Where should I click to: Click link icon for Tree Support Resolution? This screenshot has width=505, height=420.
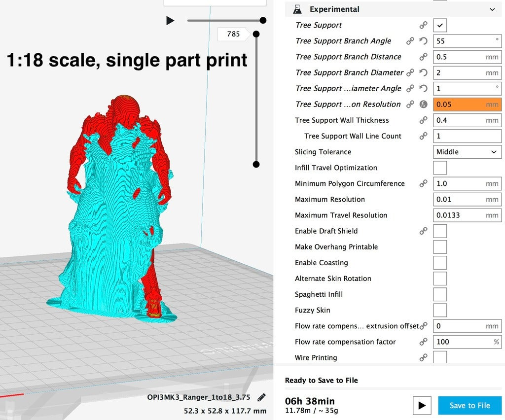coord(410,105)
